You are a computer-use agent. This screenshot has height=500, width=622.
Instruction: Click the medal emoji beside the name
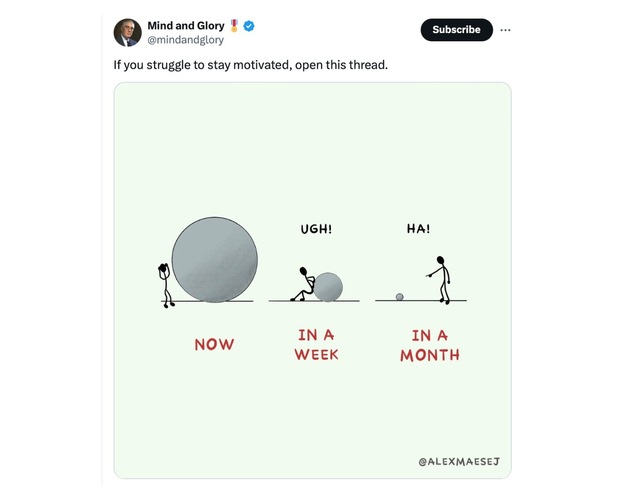[x=234, y=25]
